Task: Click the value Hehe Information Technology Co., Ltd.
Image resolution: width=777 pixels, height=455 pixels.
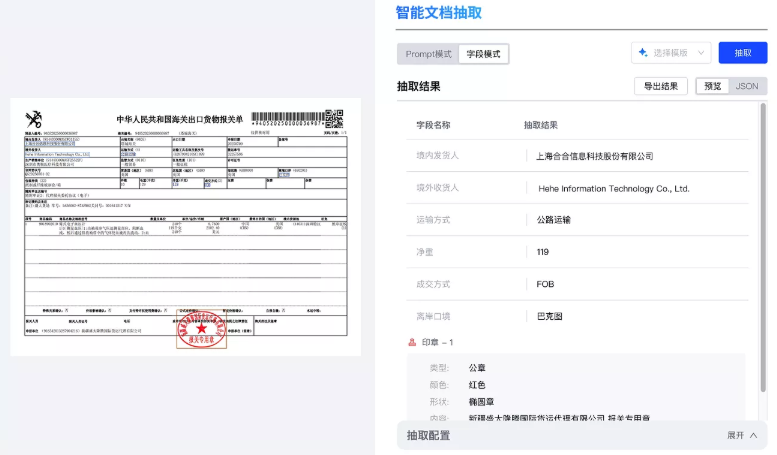Action: click(613, 188)
